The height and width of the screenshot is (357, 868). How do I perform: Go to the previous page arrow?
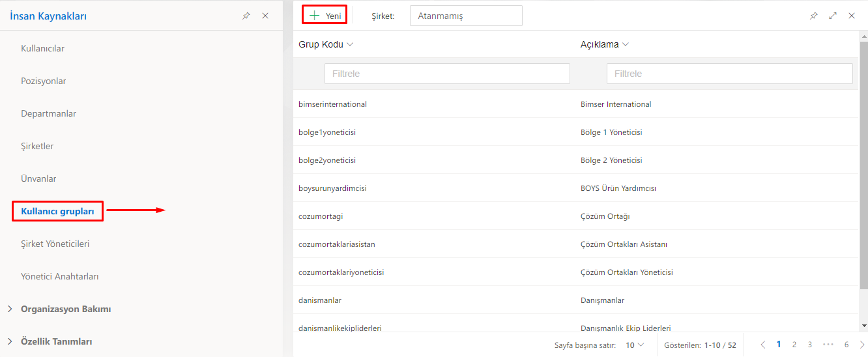pyautogui.click(x=763, y=345)
